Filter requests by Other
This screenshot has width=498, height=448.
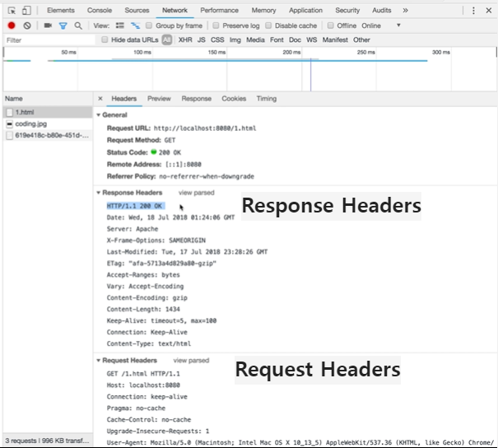click(361, 40)
